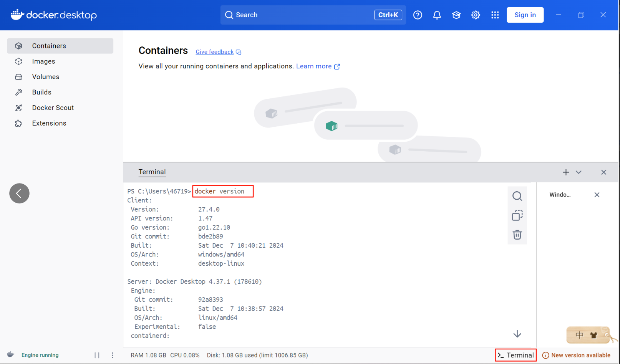Select Images in the sidebar
620x364 pixels.
60,61
